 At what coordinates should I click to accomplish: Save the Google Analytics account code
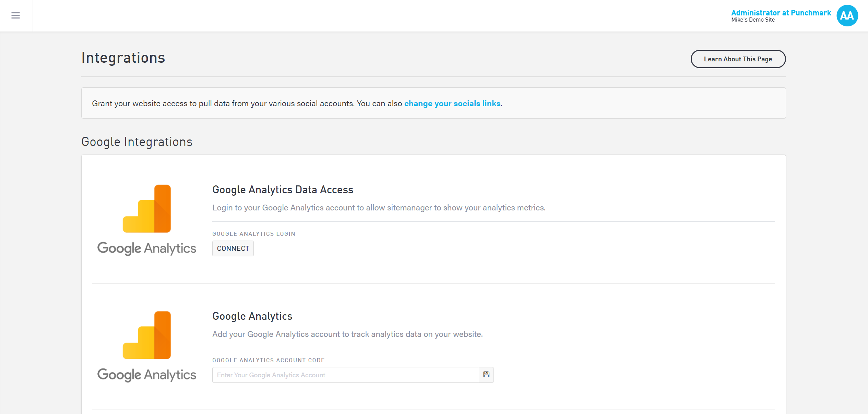[x=486, y=375]
